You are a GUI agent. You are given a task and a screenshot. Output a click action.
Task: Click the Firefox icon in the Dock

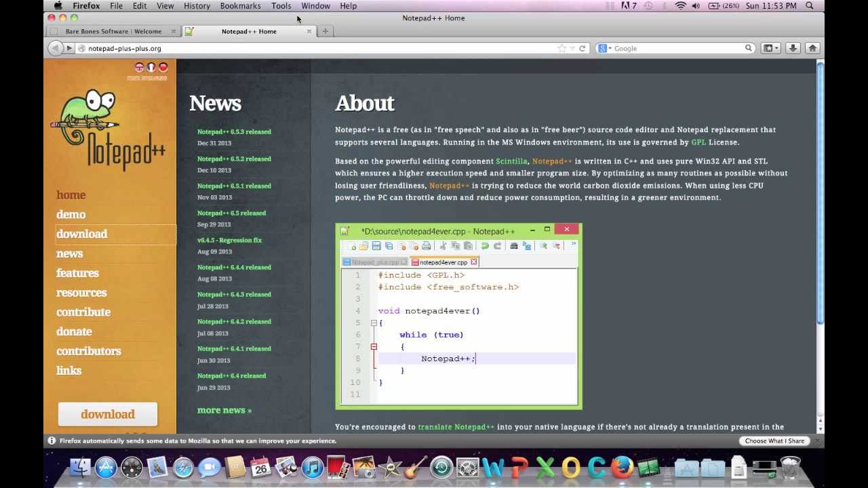(x=622, y=468)
